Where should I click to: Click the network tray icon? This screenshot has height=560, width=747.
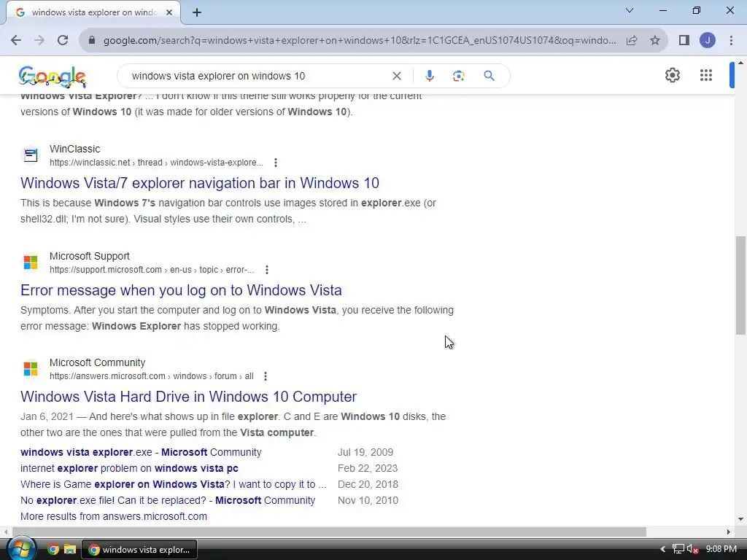pos(678,550)
